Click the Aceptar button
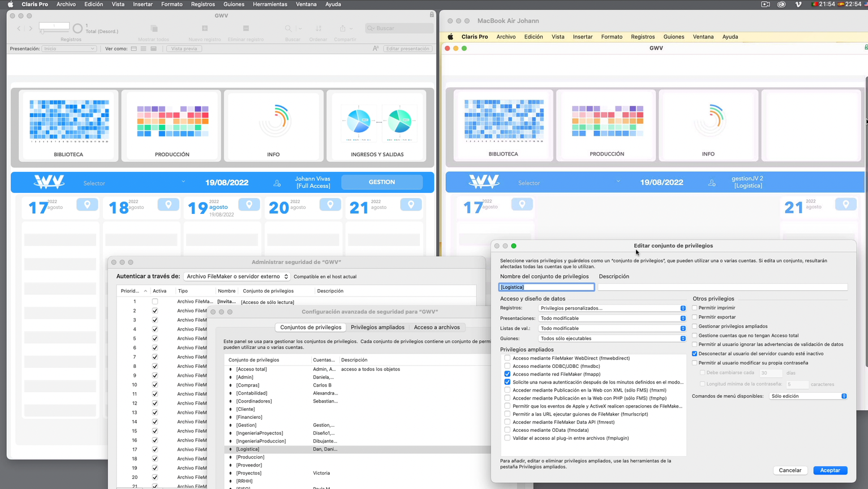The width and height of the screenshot is (868, 489). (x=830, y=470)
